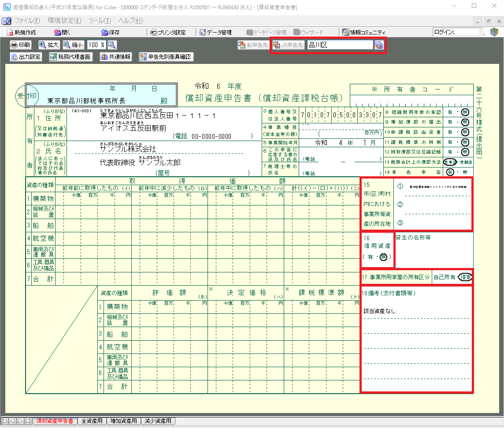Open 情報コミュニティ from the toolbar
The height and width of the screenshot is (428, 504).
coord(364,32)
